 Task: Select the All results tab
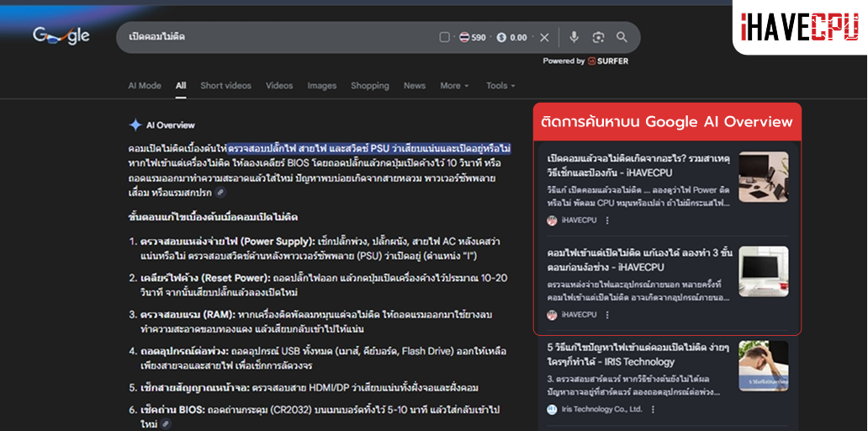pyautogui.click(x=181, y=86)
